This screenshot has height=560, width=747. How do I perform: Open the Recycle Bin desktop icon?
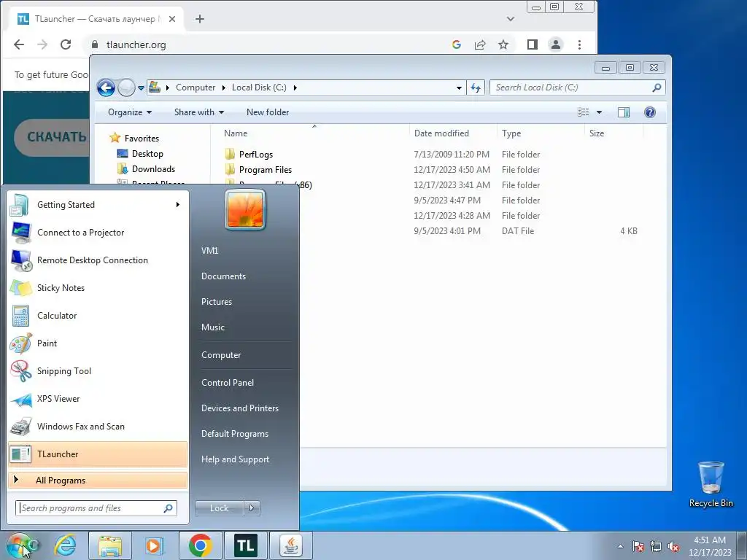coord(711,484)
